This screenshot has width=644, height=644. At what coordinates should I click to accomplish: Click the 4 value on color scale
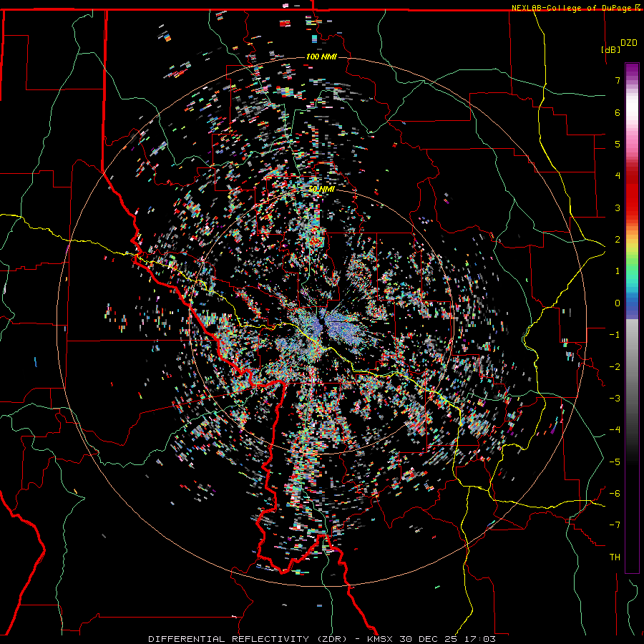(x=618, y=176)
